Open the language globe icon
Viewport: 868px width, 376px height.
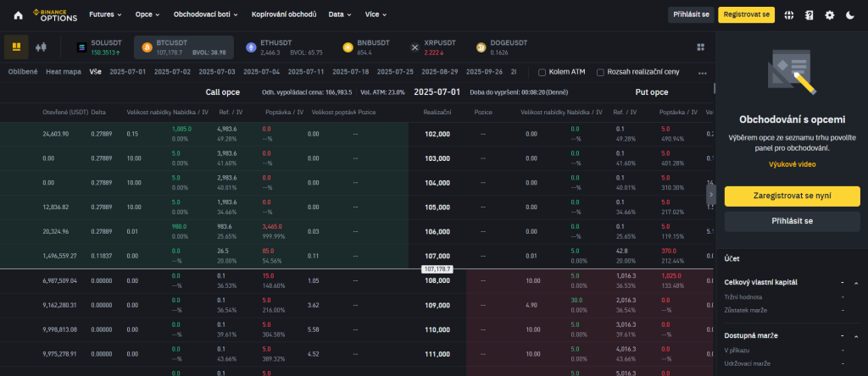[x=789, y=15]
